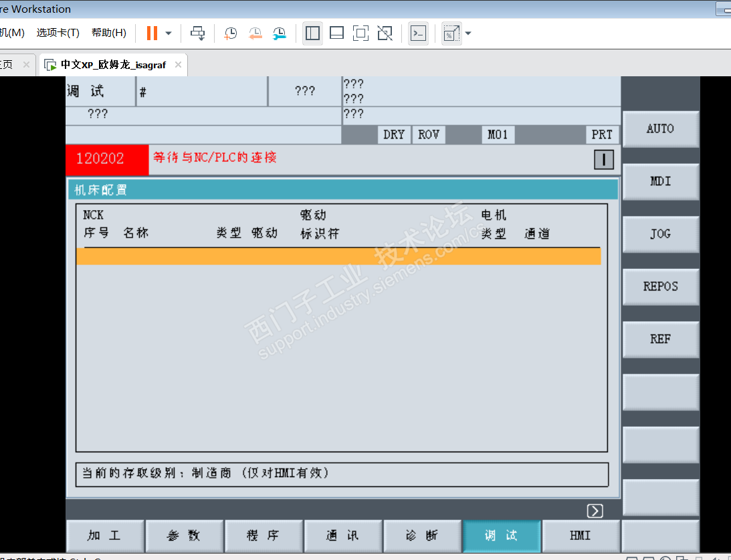The height and width of the screenshot is (560, 731).
Task: Take a snapshot of the VM
Action: point(231,33)
